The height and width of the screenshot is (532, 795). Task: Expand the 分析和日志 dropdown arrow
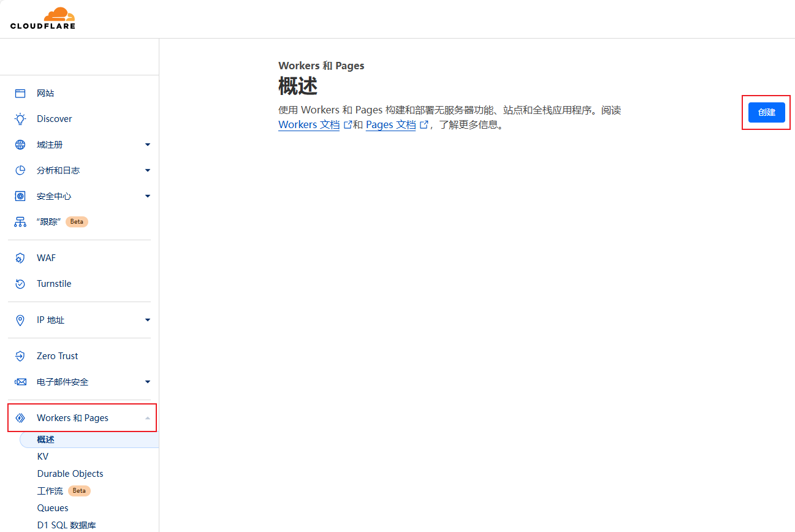(x=147, y=170)
